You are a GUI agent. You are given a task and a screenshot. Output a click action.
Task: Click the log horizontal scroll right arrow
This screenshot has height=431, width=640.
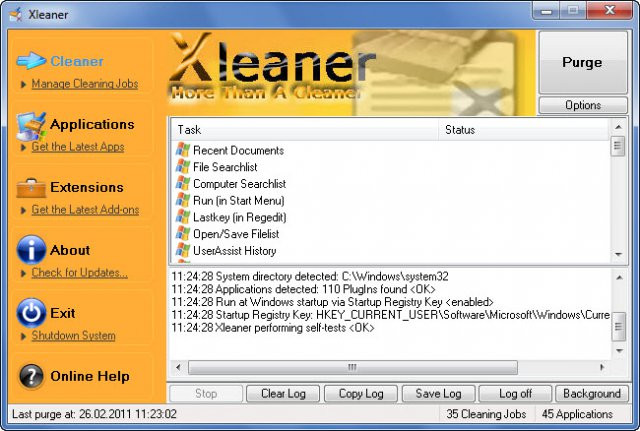point(602,367)
